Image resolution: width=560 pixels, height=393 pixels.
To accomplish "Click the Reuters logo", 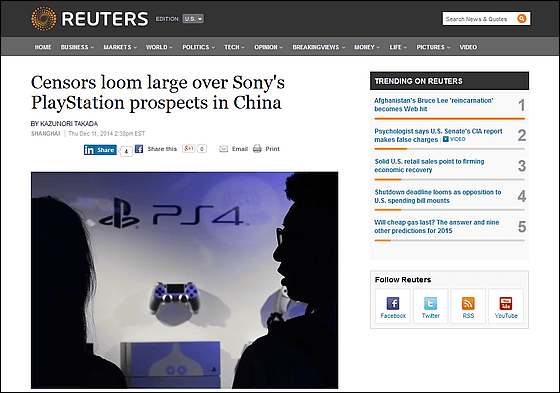I will [89, 19].
